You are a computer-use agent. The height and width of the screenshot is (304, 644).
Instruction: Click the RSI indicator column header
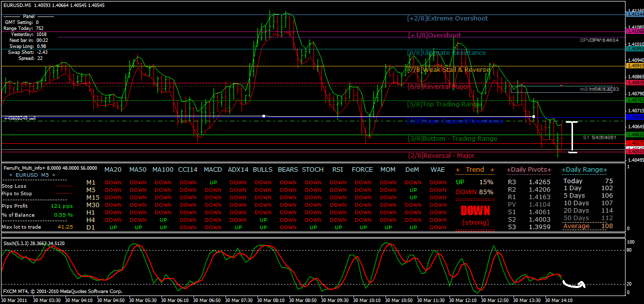click(x=337, y=170)
